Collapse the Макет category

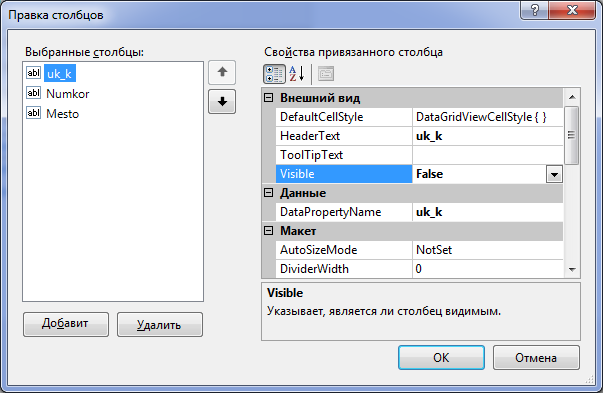tap(268, 231)
